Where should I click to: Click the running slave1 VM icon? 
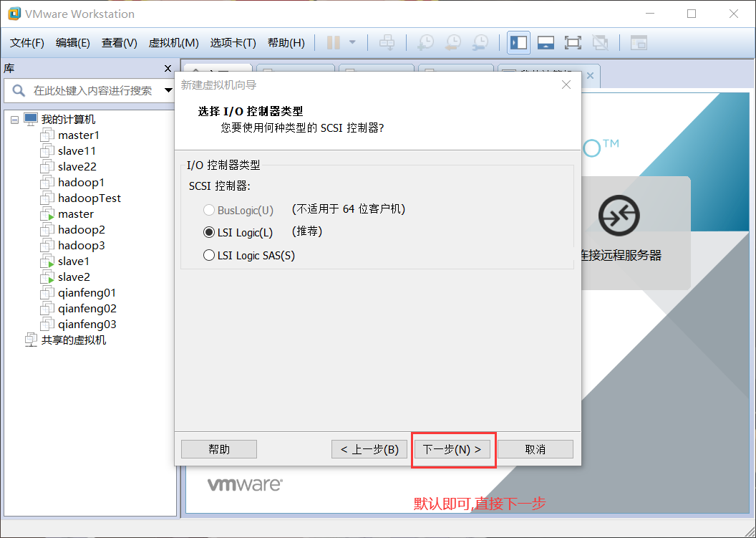coord(47,261)
